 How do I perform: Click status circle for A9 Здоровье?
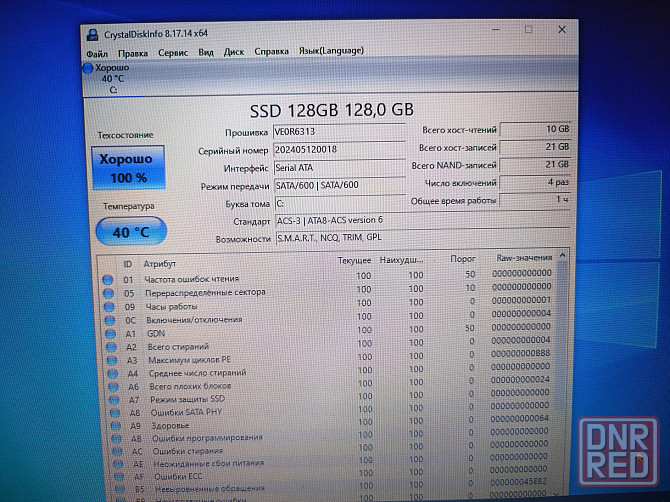pos(116,426)
